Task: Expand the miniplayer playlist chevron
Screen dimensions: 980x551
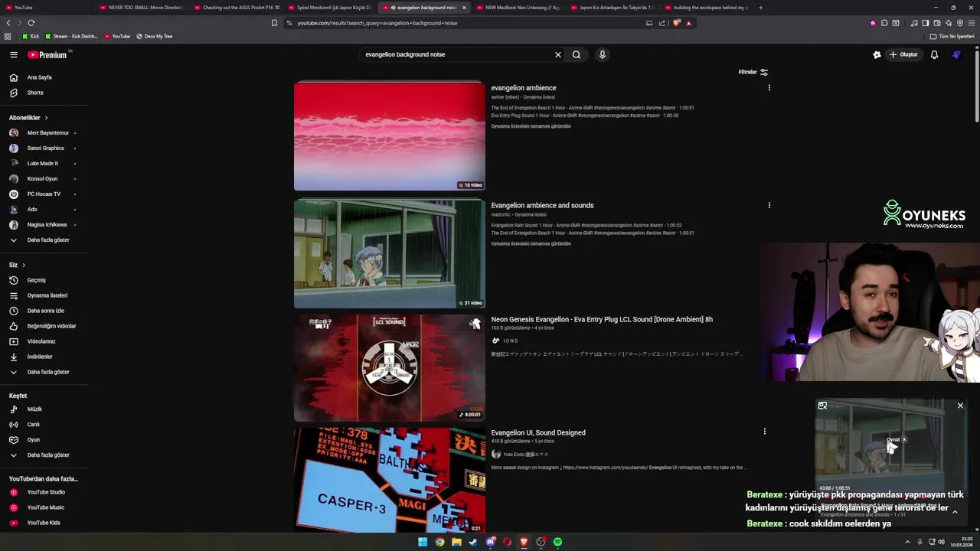Action: [955, 512]
